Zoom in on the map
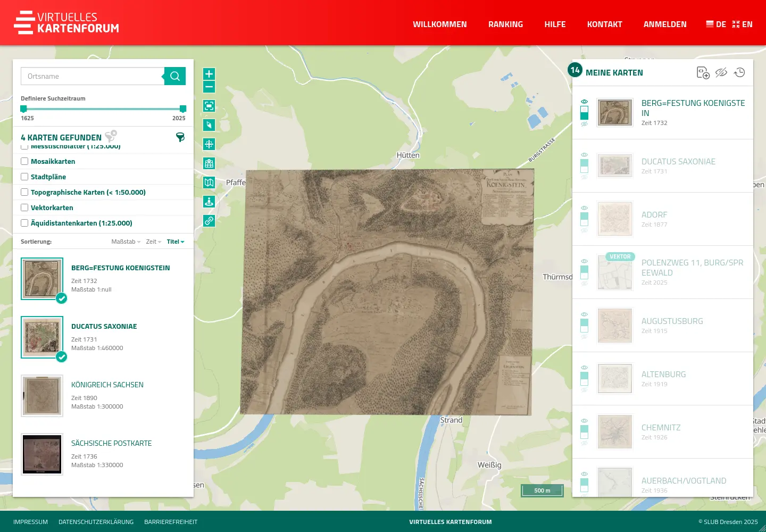 tap(209, 74)
